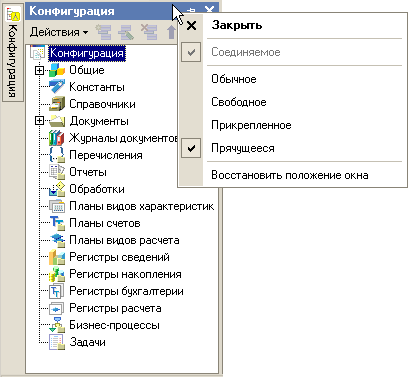Click the Константы icon in the tree

point(57,87)
